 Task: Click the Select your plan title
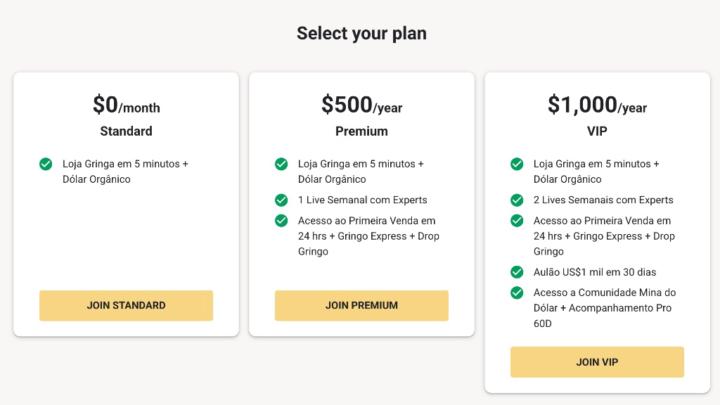[360, 33]
